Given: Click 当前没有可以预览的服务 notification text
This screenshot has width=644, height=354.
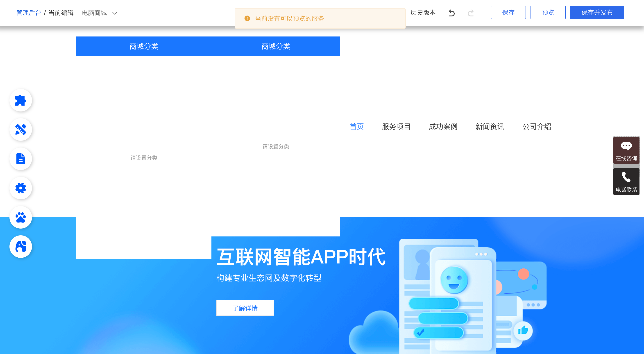Looking at the screenshot, I should (x=290, y=18).
